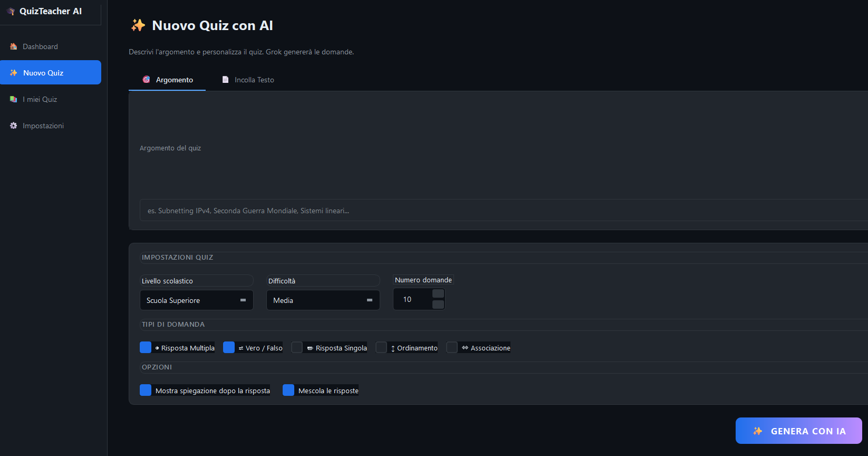This screenshot has height=456, width=868.
Task: Go to I miei Quiz
Action: point(51,99)
